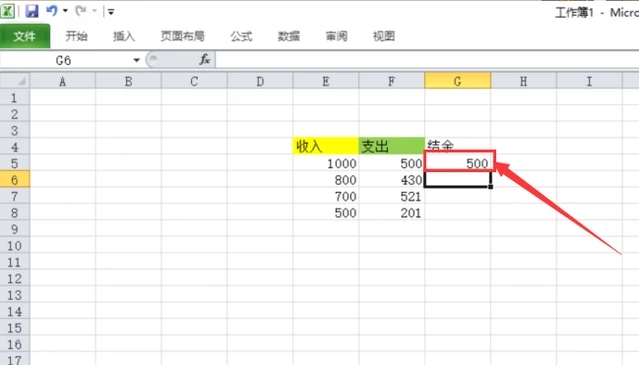Select row 1 header
The width and height of the screenshot is (639, 365).
click(15, 97)
